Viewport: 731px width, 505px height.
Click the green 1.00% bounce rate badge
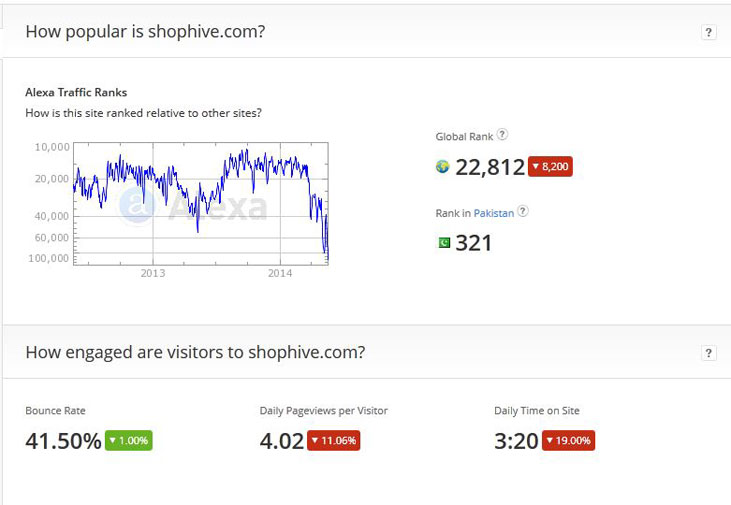[x=128, y=440]
